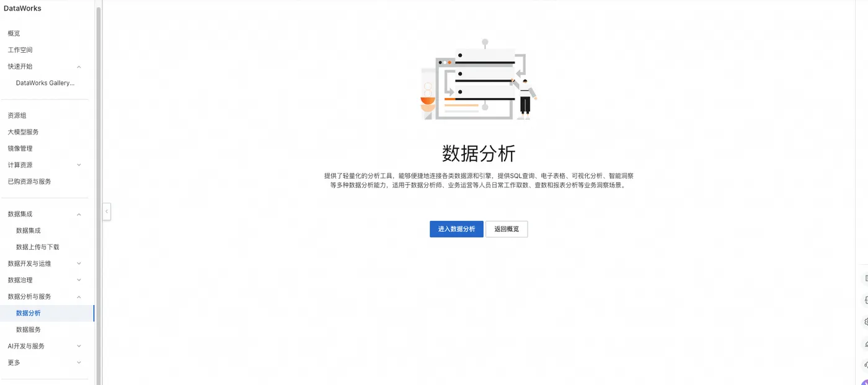Expand the 数据治理 section
The height and width of the screenshot is (385, 868).
click(x=78, y=280)
